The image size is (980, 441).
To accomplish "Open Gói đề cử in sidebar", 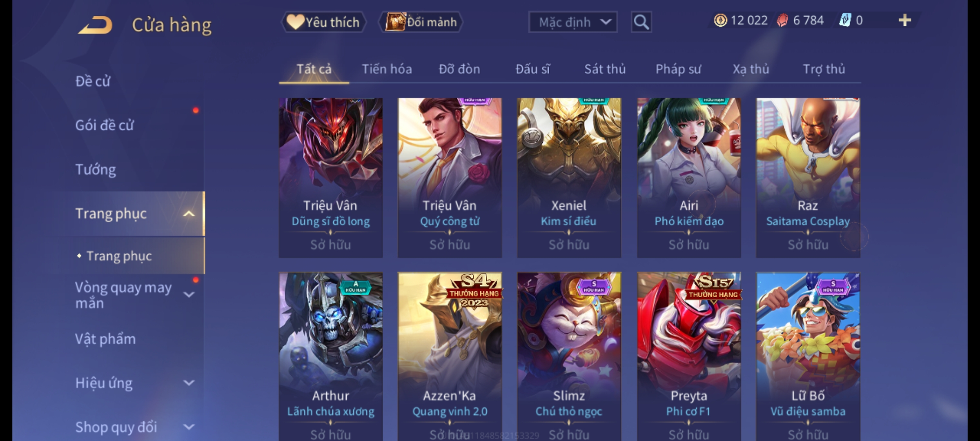I will tap(105, 125).
